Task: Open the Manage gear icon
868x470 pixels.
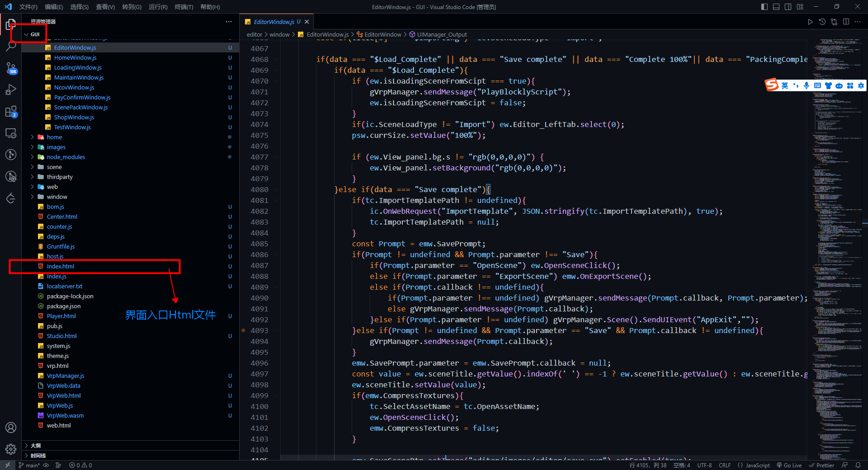Action: (11, 449)
